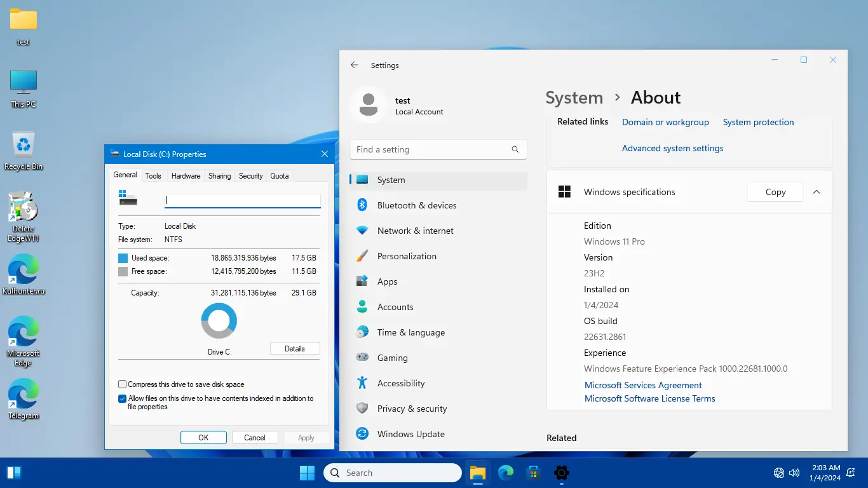
Task: Click the search magnifier in Find a setting
Action: [x=515, y=149]
